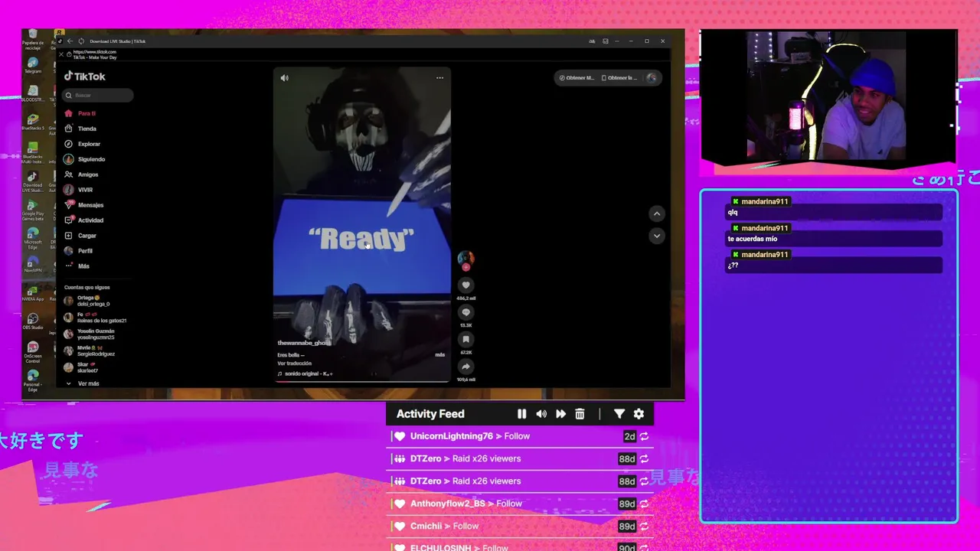The width and height of the screenshot is (980, 551).
Task: Open the Tienda section
Action: point(80,129)
